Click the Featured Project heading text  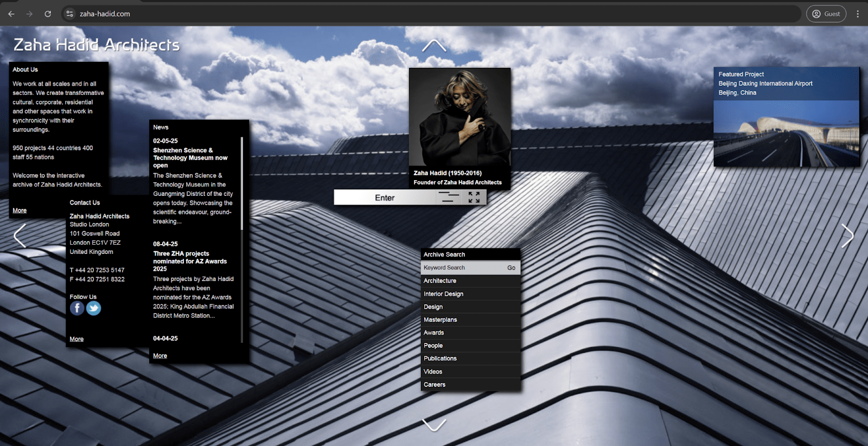click(741, 74)
